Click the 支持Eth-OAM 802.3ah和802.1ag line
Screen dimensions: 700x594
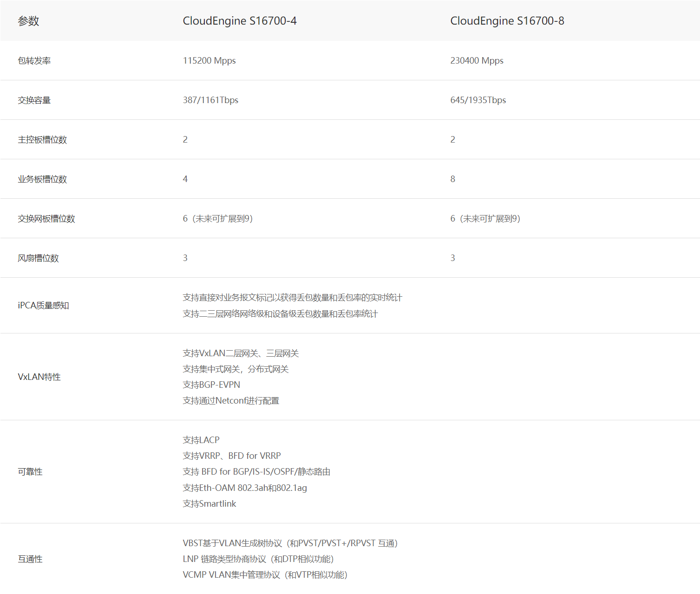(x=245, y=488)
